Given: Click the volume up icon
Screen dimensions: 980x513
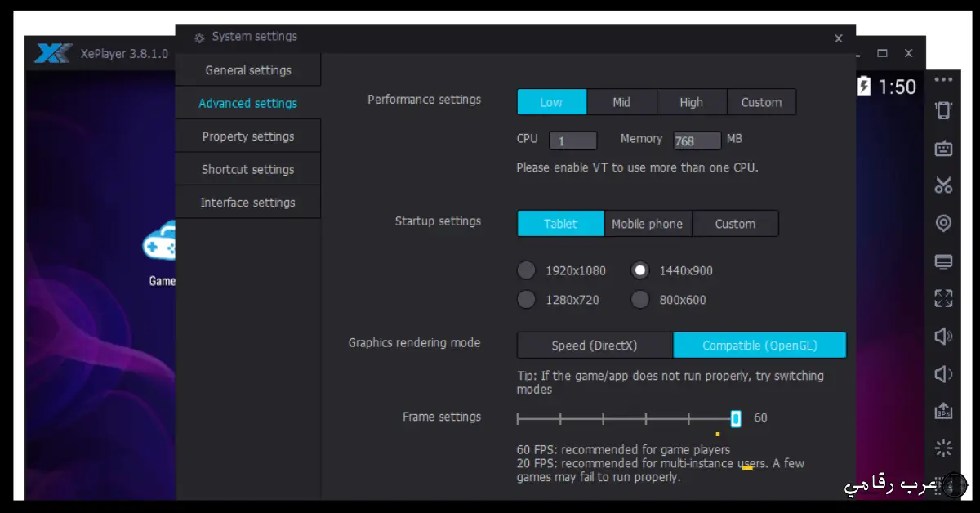Looking at the screenshot, I should [943, 336].
